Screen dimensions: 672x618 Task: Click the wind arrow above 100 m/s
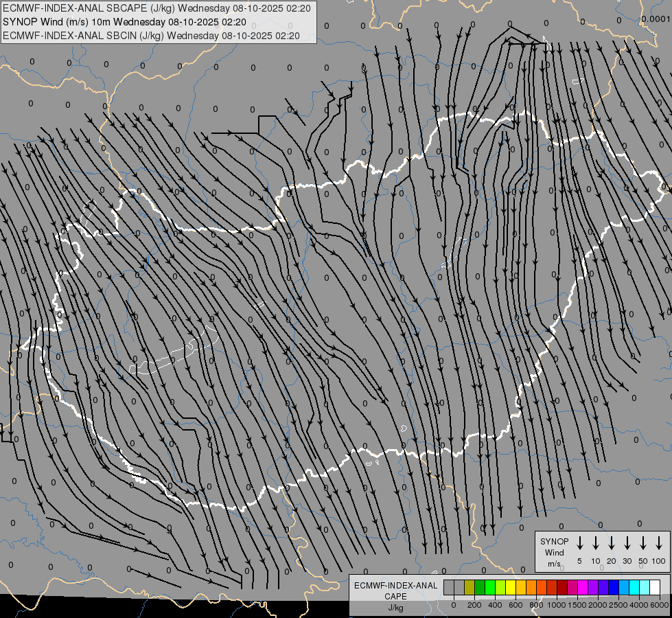[x=659, y=543]
